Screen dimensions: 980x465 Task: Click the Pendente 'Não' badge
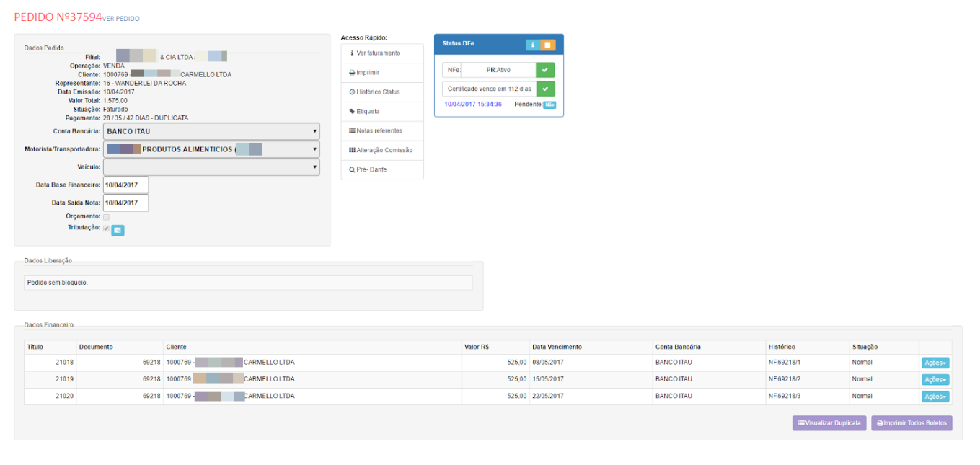(x=549, y=105)
